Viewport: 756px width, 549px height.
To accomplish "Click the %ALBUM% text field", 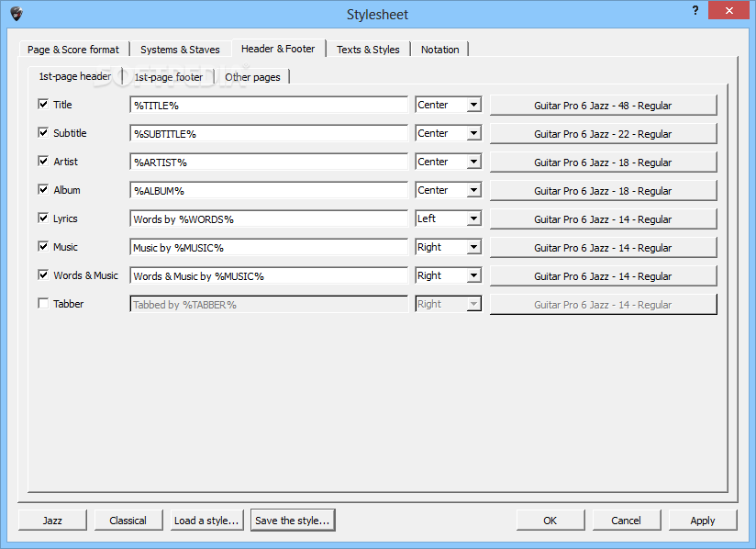I will pos(269,190).
